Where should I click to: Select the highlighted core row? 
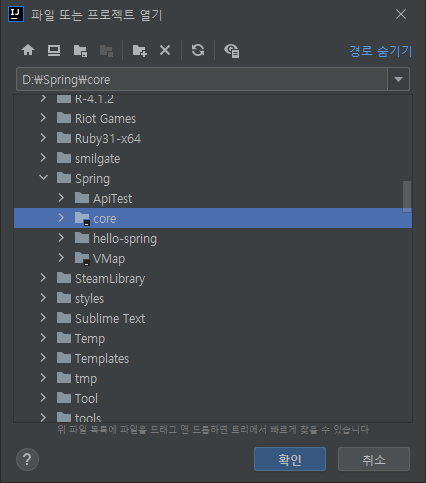point(213,218)
